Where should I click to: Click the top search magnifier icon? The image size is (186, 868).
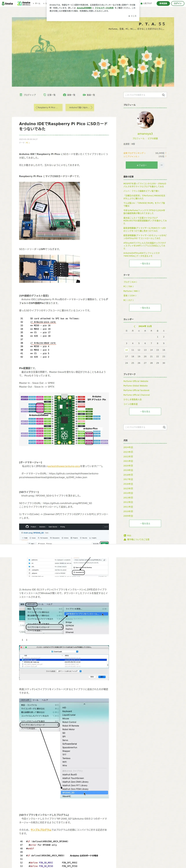pos(163,95)
